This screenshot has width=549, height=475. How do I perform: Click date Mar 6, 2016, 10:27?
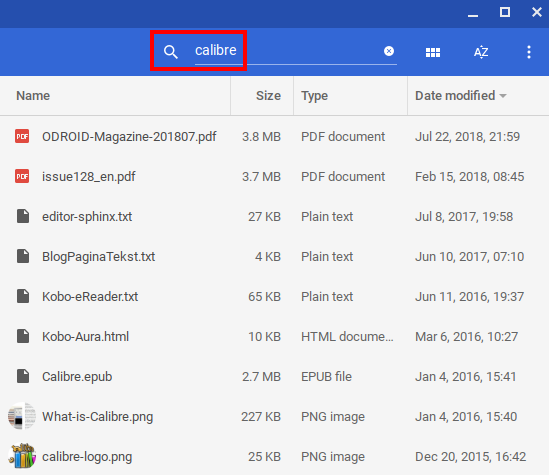click(466, 336)
